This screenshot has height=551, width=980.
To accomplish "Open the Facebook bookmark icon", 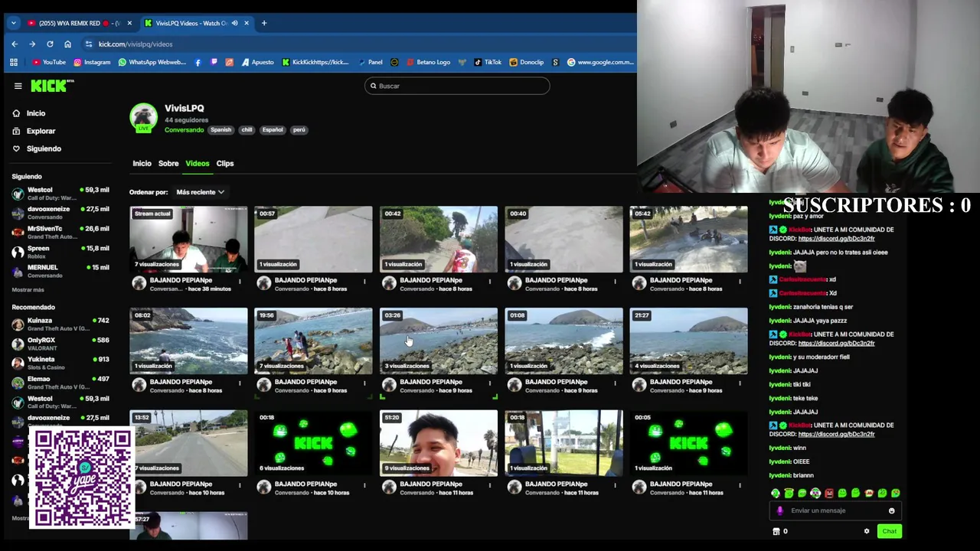I will point(198,62).
